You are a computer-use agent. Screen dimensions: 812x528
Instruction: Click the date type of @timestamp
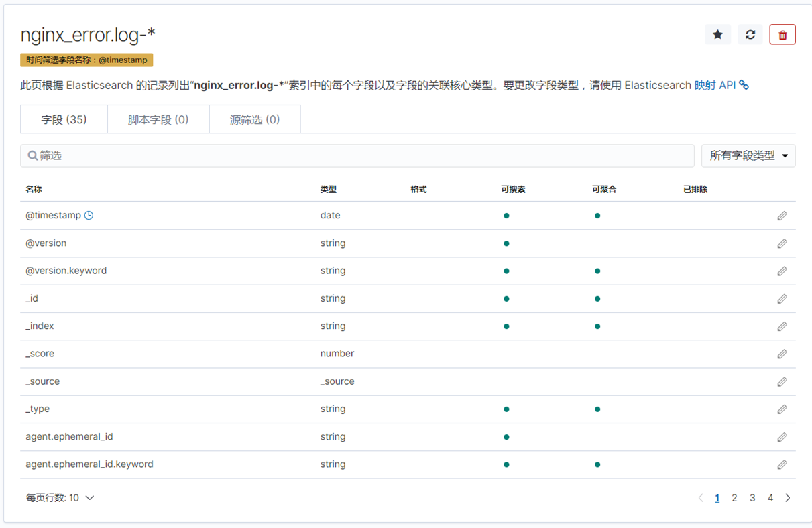coord(330,216)
